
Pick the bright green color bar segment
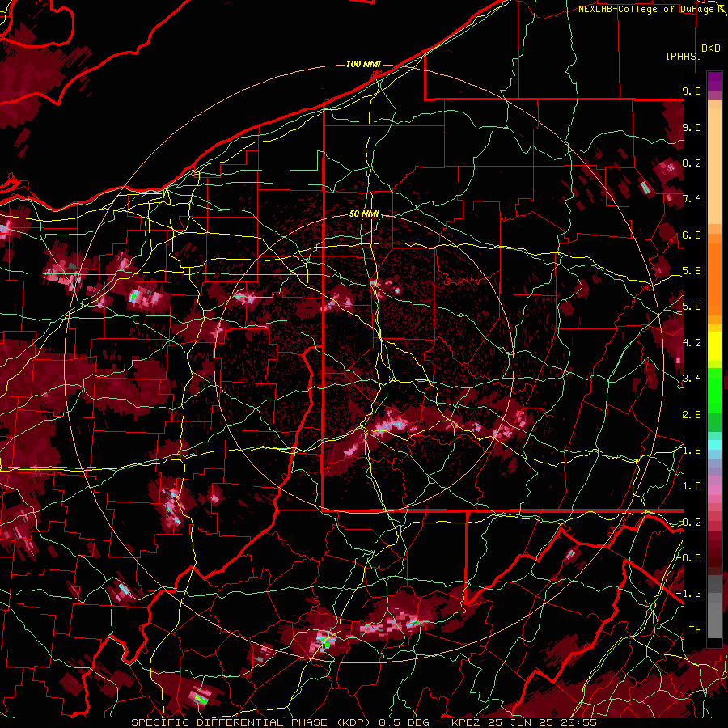pos(714,390)
